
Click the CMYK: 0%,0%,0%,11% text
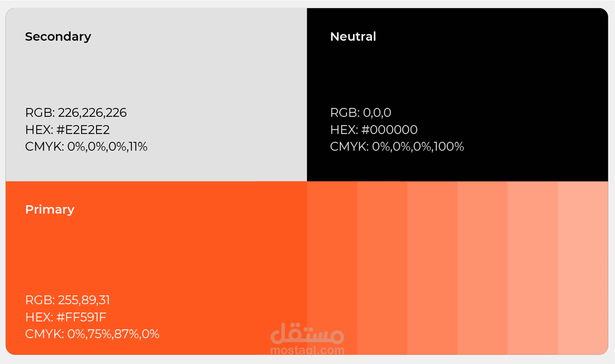pos(86,147)
